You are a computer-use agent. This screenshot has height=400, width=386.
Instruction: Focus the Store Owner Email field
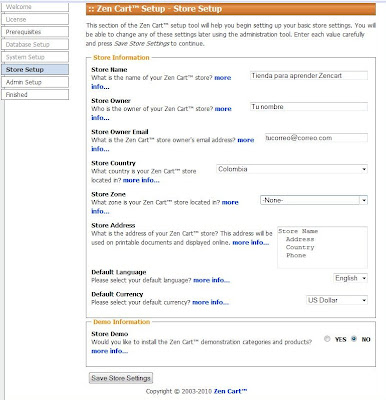tap(316, 138)
